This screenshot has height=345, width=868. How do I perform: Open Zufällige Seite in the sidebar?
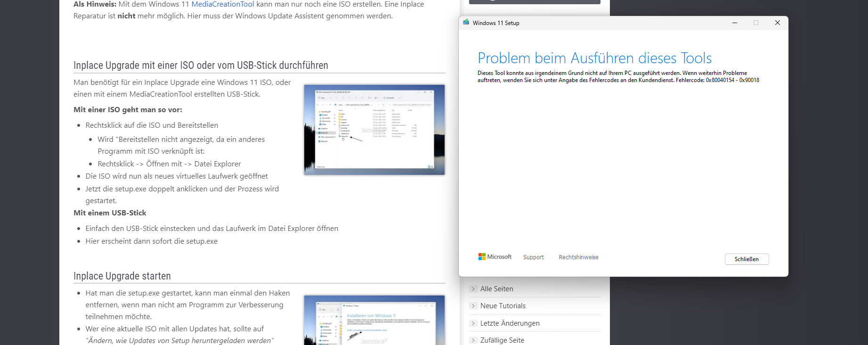502,340
